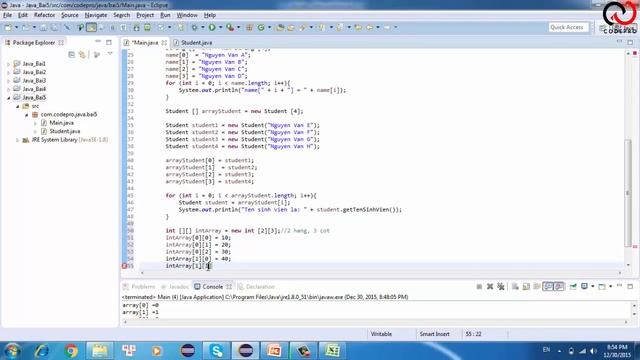Click the Quick Access search field
Viewport: 640px width, 360px height.
point(568,27)
